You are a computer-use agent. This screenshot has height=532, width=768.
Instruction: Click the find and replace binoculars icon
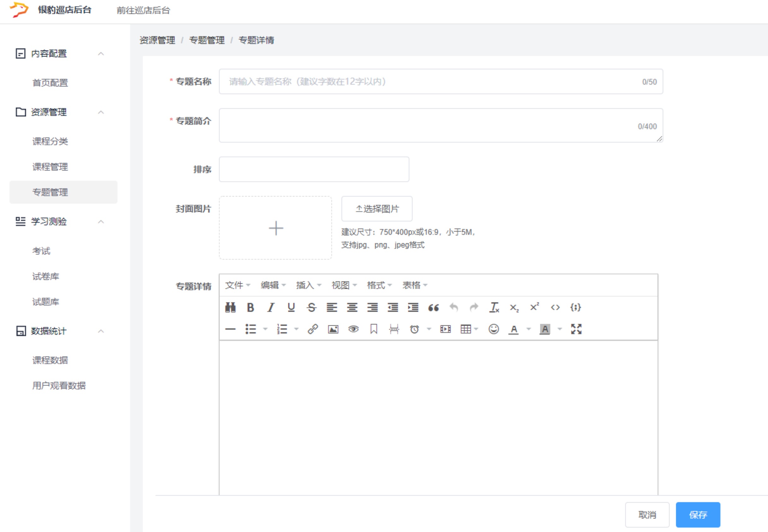click(x=230, y=307)
